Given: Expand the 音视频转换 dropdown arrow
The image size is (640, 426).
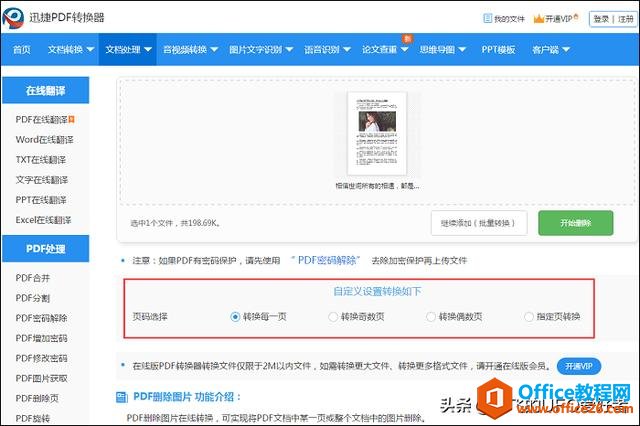Looking at the screenshot, I should point(214,49).
